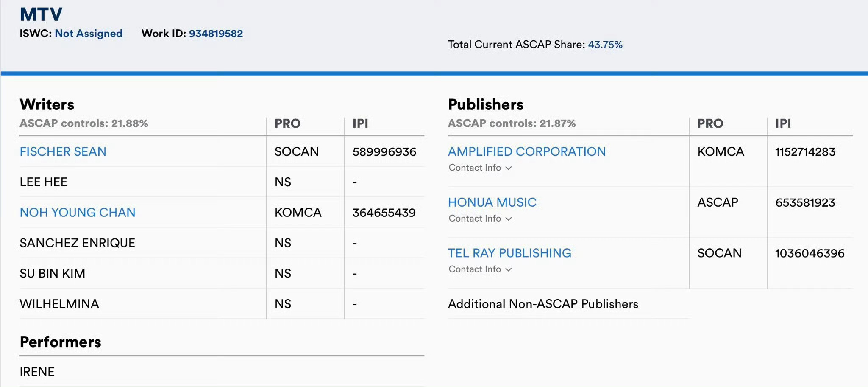The width and height of the screenshot is (868, 387).
Task: Click PRO column header in Writers table
Action: tap(287, 123)
